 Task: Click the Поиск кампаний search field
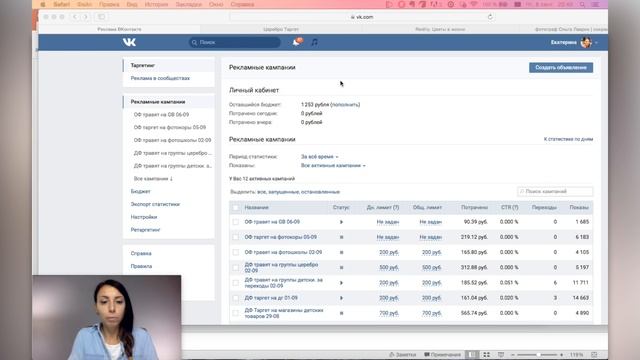[x=555, y=191]
